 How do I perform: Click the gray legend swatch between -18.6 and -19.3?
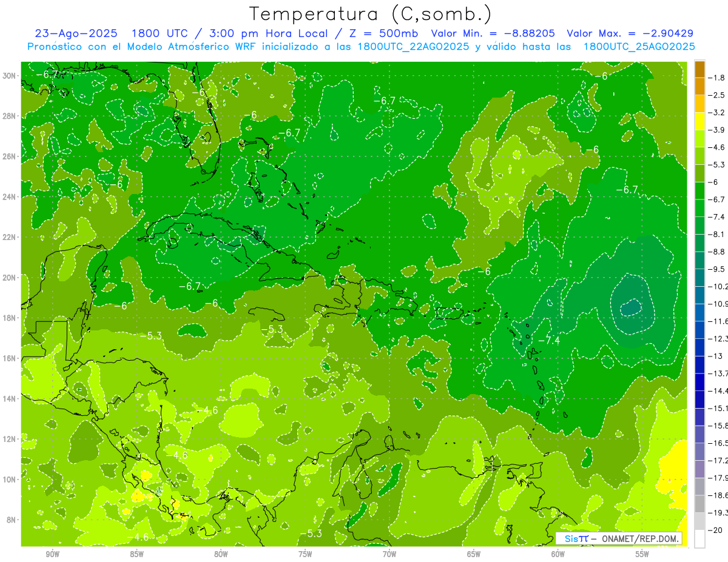coord(699,504)
